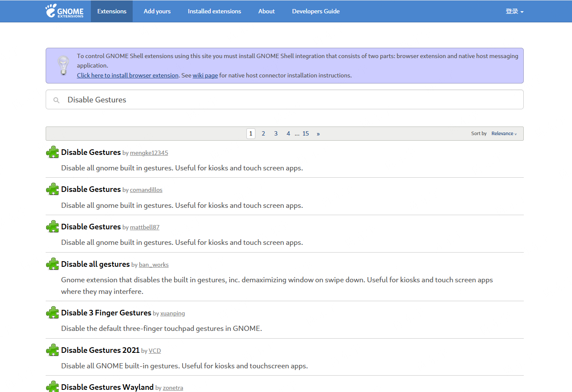Click the 'Click here to install browser extension' link
572x392 pixels.
click(x=127, y=75)
